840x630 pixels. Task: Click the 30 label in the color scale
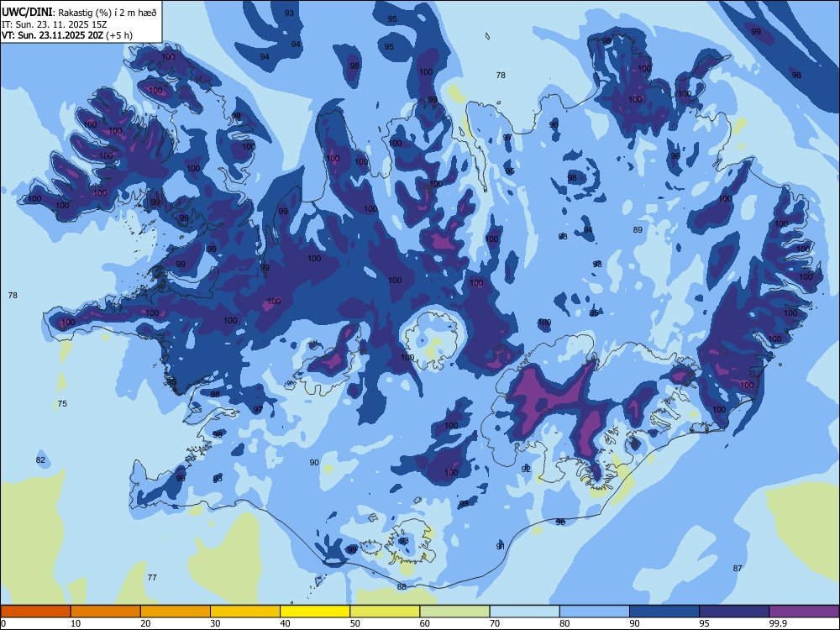point(215,623)
